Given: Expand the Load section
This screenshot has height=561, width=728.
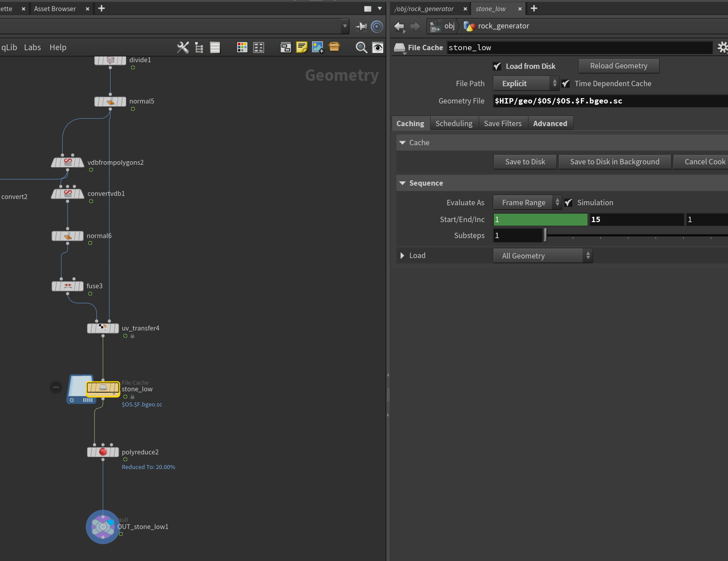Looking at the screenshot, I should (402, 255).
